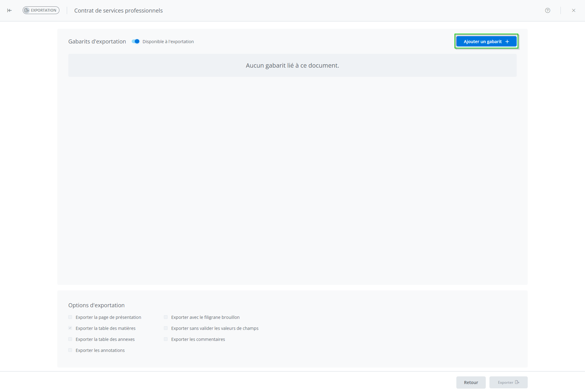
Task: Click the export icon on Exporter button
Action: point(517,382)
